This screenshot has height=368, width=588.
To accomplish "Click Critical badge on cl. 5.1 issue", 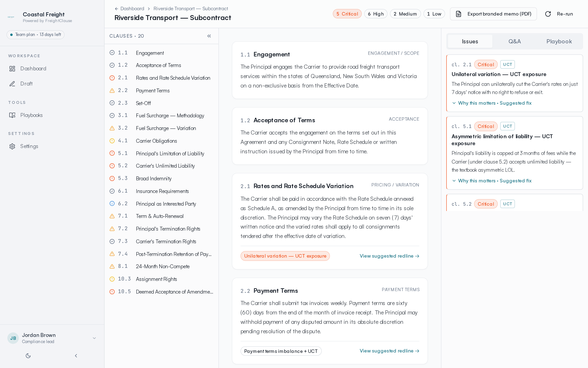I will pyautogui.click(x=486, y=126).
